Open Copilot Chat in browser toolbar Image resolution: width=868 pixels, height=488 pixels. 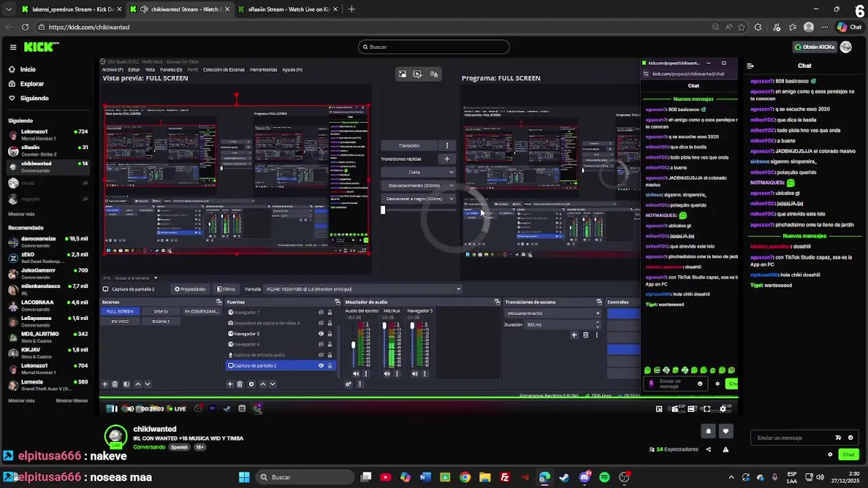pyautogui.click(x=850, y=27)
